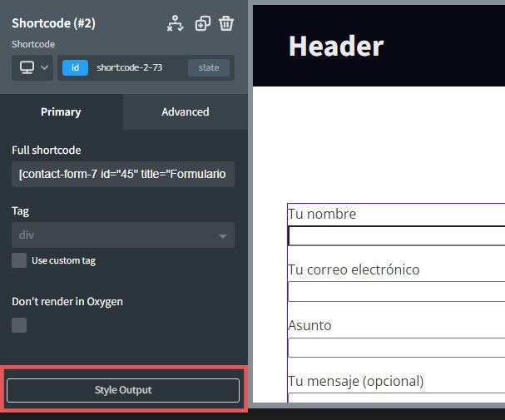This screenshot has width=505, height=420.
Task: Click the state button
Action: coord(209,67)
